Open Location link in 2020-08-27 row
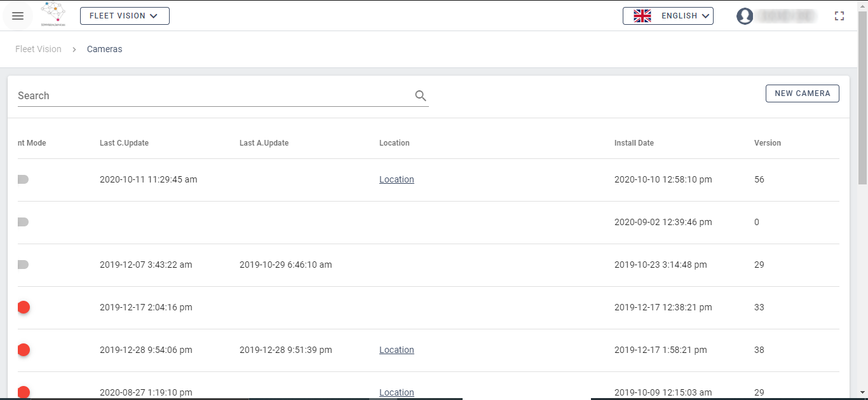This screenshot has width=868, height=400. (x=397, y=392)
